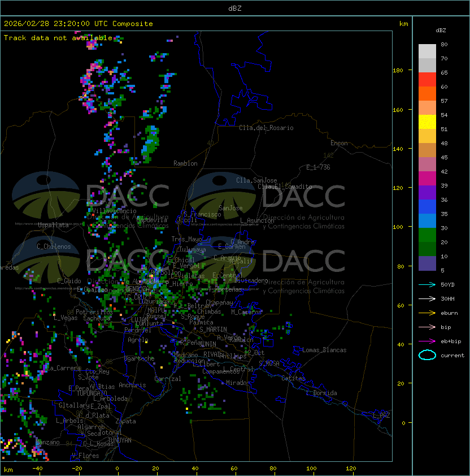Choose the light blue swatch between 35 and 30
The width and height of the screenshot is (470, 476).
427,220
